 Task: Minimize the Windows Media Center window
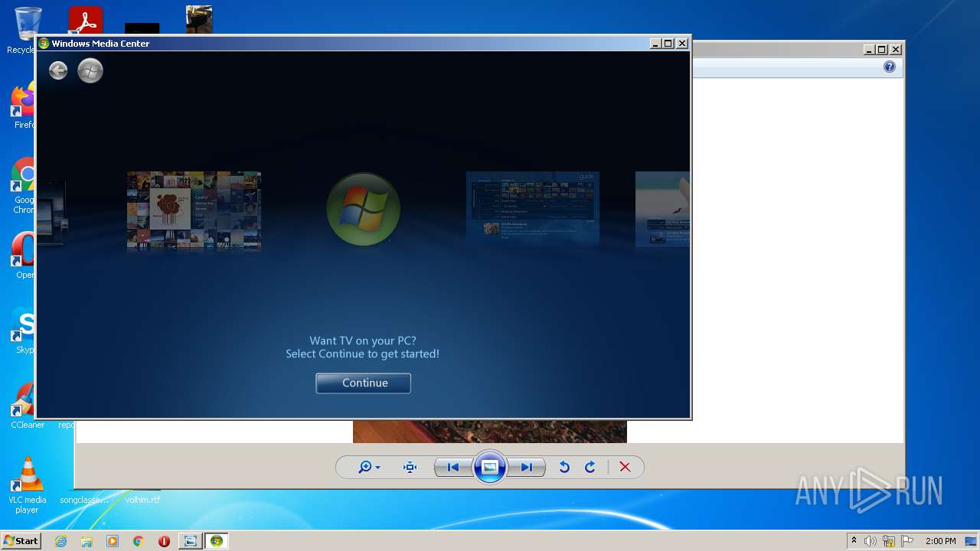tap(655, 44)
